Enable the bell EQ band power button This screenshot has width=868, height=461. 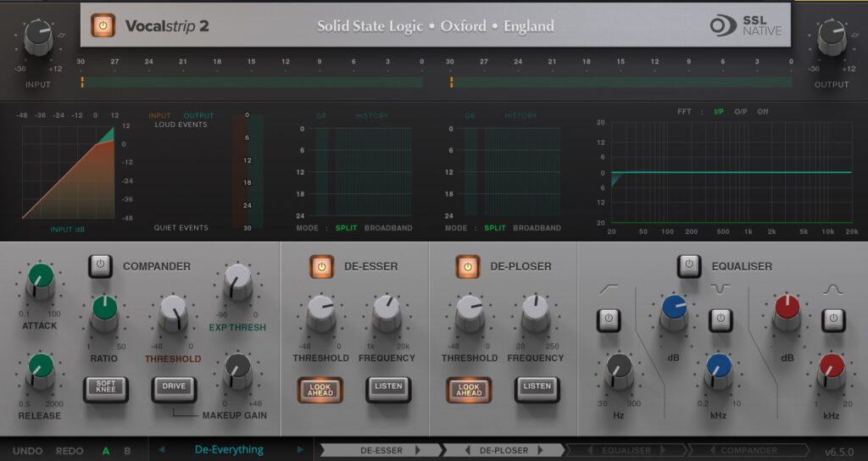point(833,320)
